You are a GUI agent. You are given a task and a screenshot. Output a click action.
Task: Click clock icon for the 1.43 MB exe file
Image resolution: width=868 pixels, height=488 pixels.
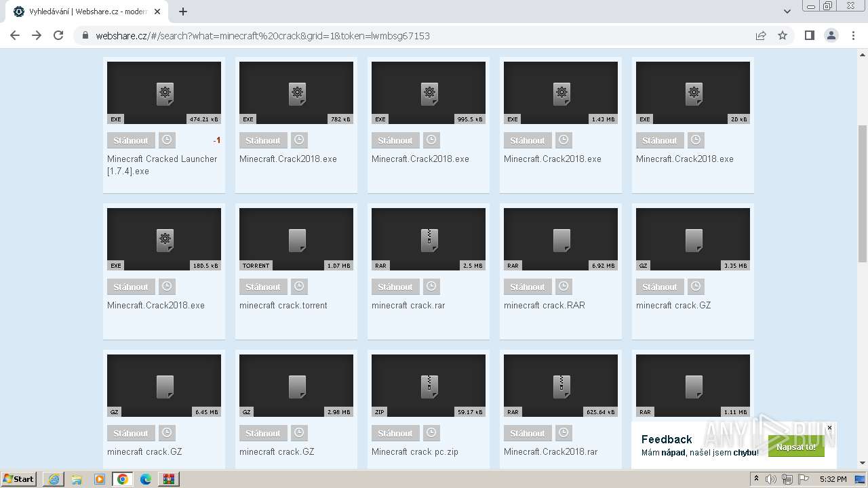coord(564,140)
